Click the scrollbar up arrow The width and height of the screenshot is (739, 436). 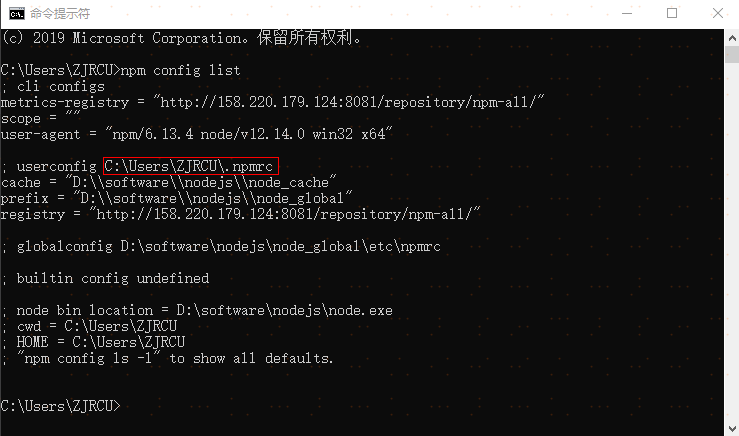[x=732, y=38]
